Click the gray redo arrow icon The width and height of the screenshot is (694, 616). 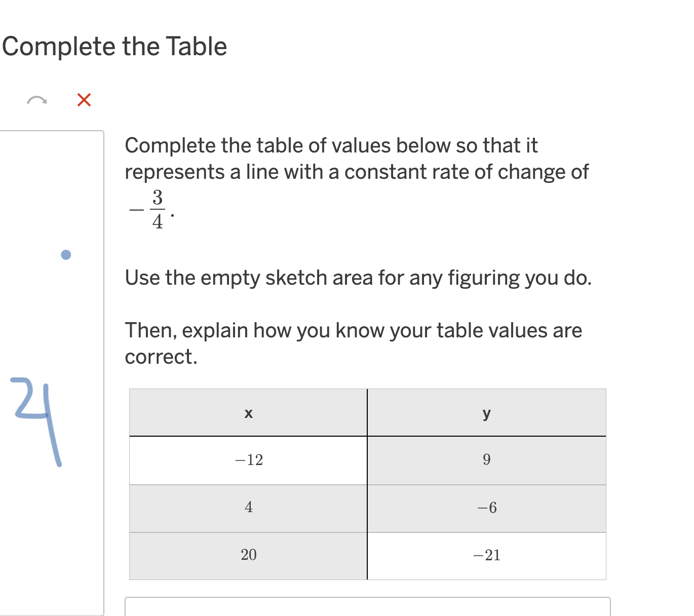click(x=36, y=100)
